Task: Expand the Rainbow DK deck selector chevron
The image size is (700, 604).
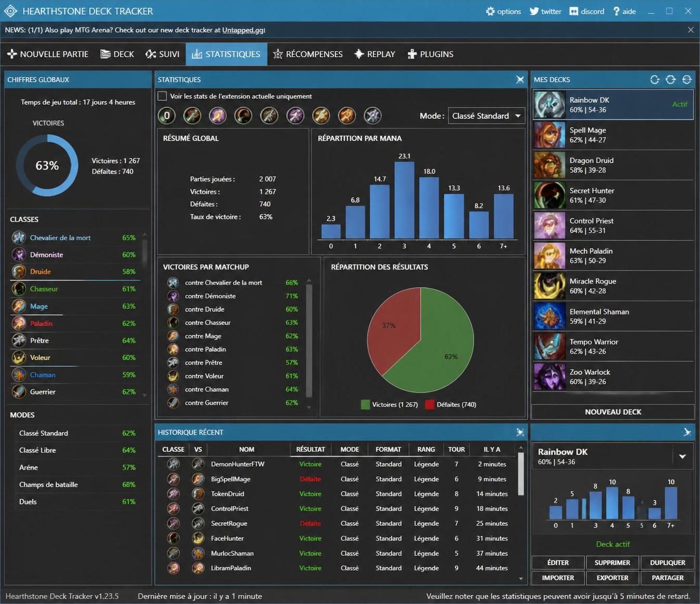Action: (x=682, y=456)
